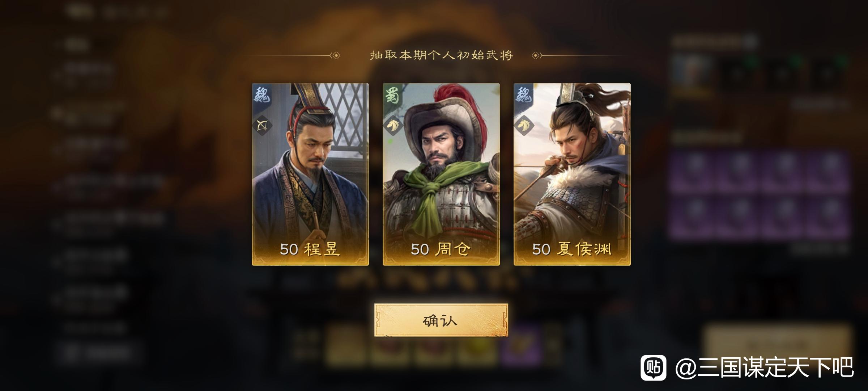
Task: Click the Tieba 贴 logo icon
Action: (653, 368)
